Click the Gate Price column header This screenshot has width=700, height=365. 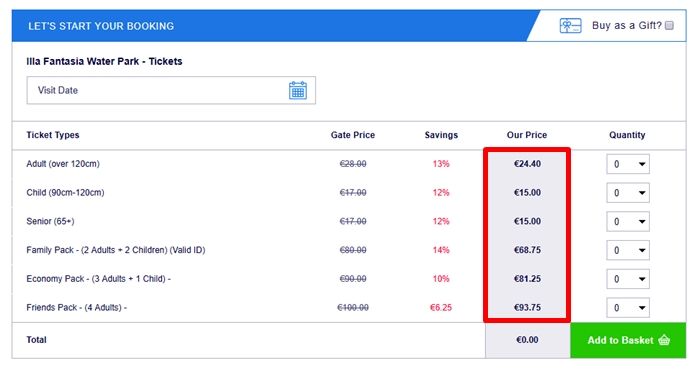click(x=353, y=135)
